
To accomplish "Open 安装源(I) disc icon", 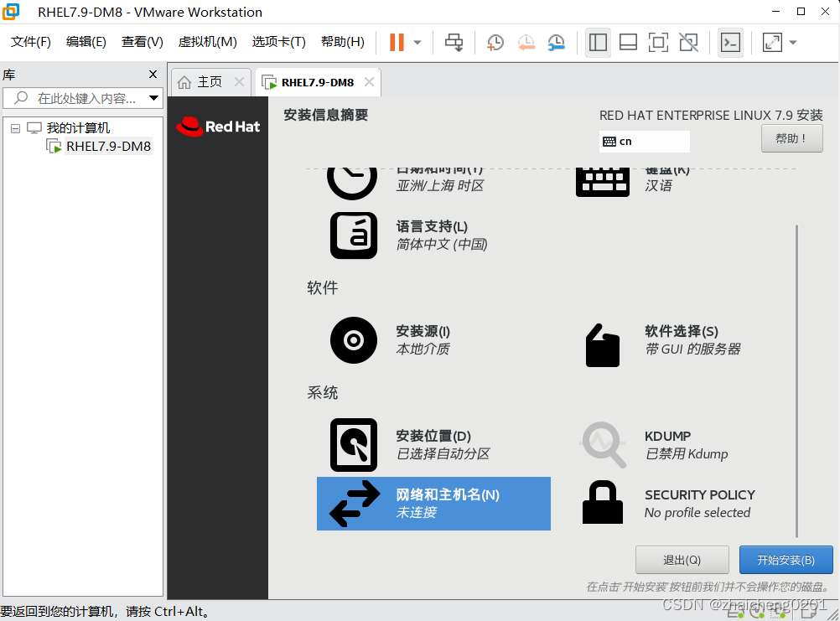I will (x=354, y=340).
